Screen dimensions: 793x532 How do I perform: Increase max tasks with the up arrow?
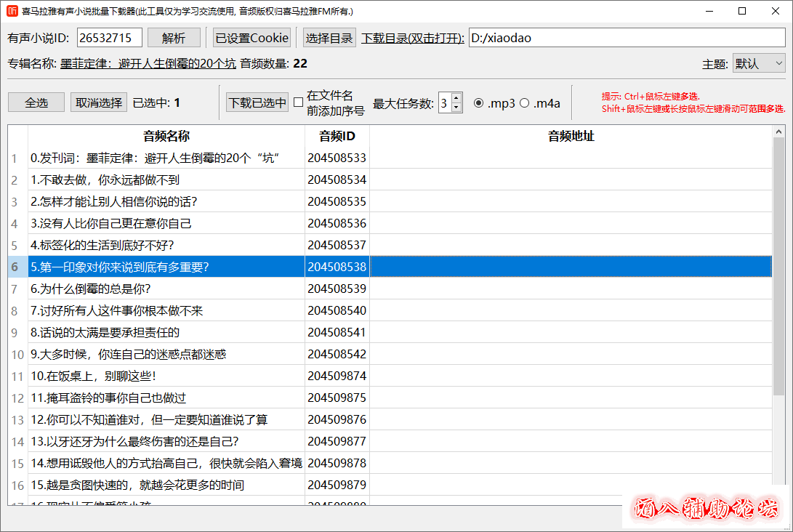456,98
